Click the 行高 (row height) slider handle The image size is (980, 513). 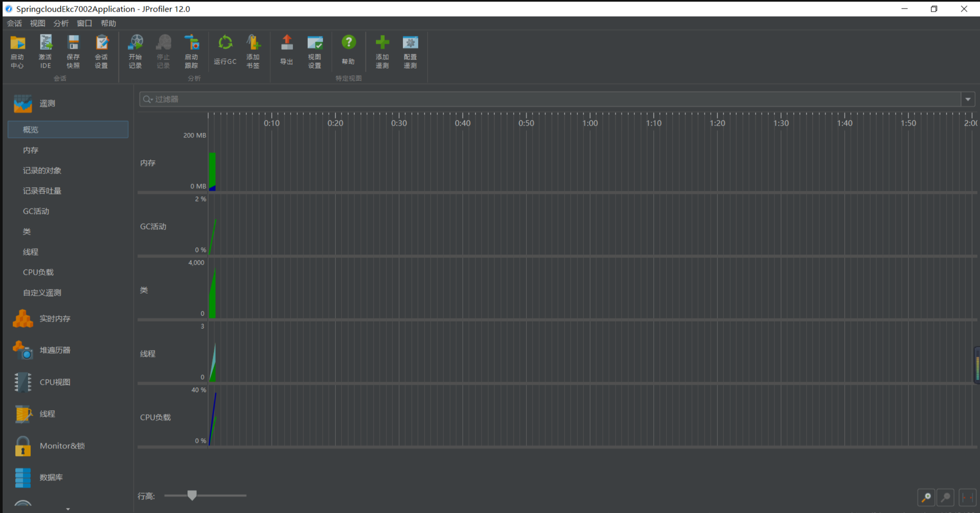pos(192,495)
